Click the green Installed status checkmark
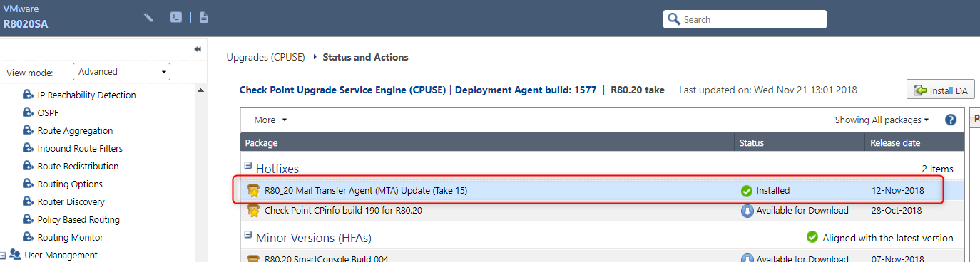The width and height of the screenshot is (980, 262). tap(747, 191)
